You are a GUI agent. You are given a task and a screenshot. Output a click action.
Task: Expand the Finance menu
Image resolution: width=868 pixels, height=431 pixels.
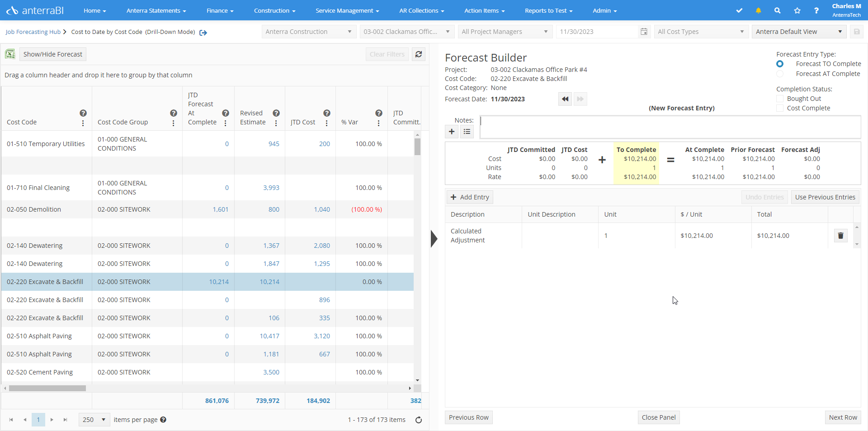[220, 10]
